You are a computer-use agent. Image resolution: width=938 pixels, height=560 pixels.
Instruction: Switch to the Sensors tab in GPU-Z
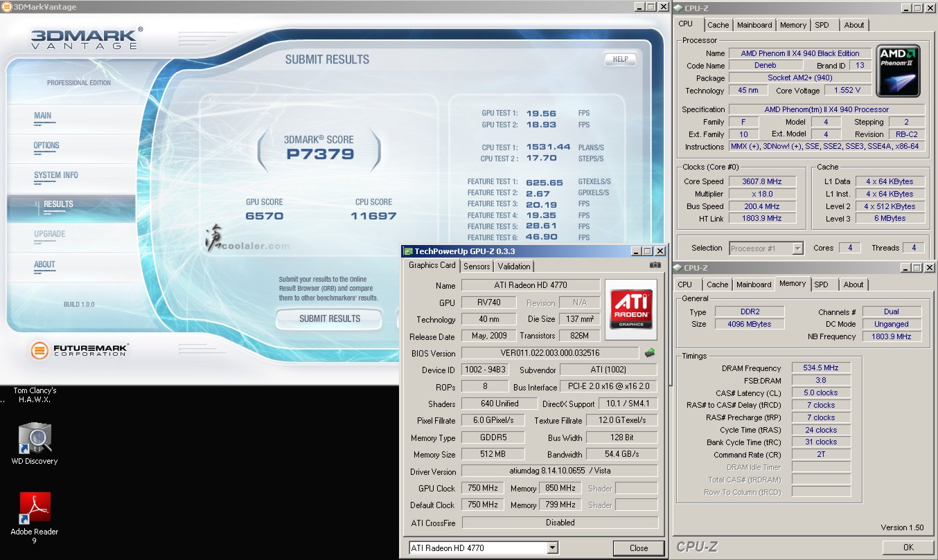[x=477, y=267]
